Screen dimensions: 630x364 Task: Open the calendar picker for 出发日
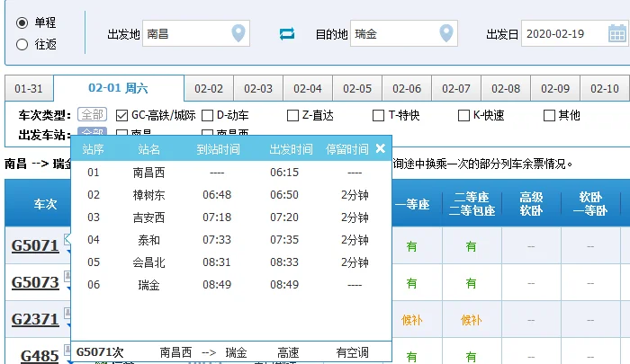coord(617,33)
